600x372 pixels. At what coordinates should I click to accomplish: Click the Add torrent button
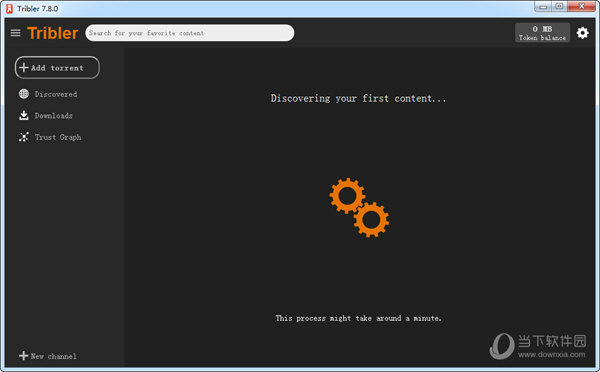pos(57,68)
